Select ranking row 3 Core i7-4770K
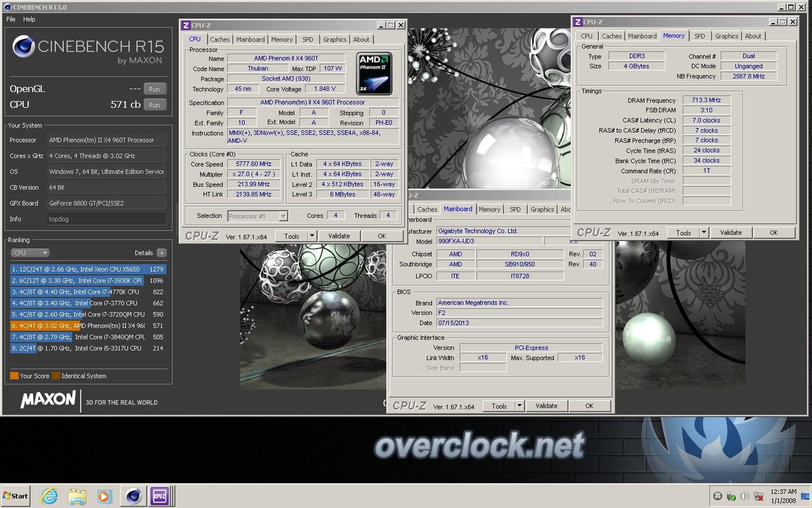The height and width of the screenshot is (508, 812). coord(88,292)
